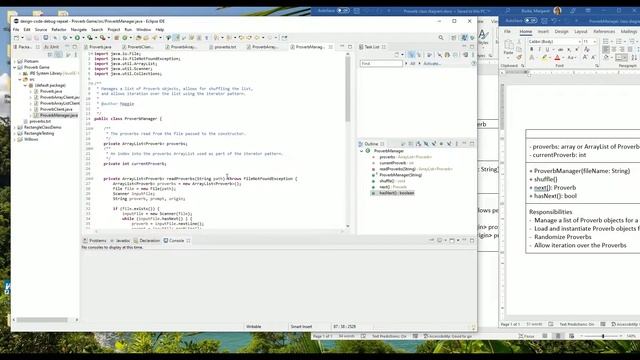This screenshot has height=360, width=640.
Task: Click the Paste button in Word
Action: (508, 48)
